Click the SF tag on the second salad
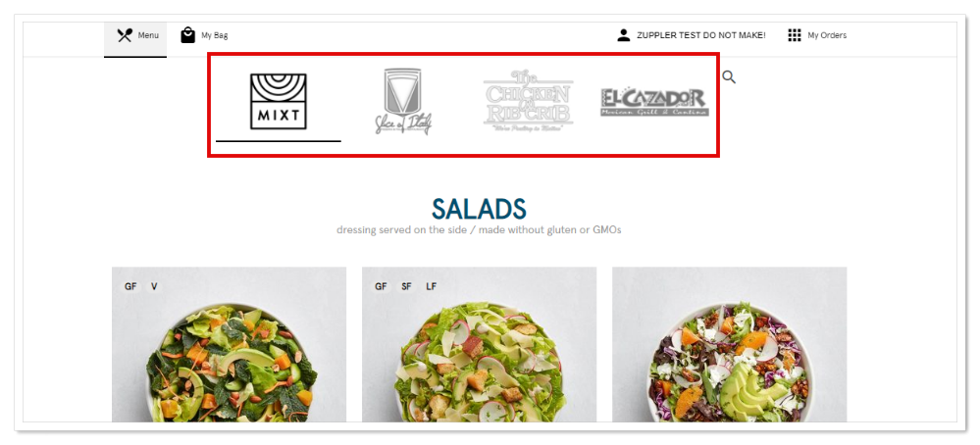The image size is (980, 445). click(x=406, y=286)
